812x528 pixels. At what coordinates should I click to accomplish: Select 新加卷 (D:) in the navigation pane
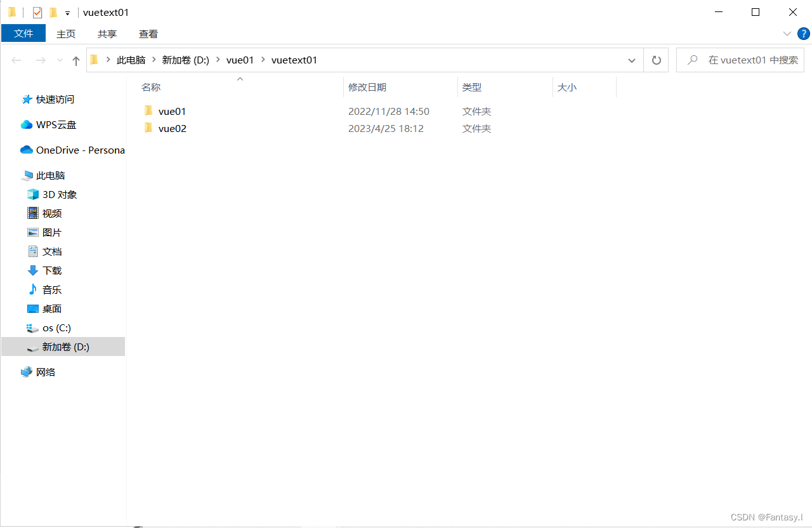pyautogui.click(x=63, y=346)
